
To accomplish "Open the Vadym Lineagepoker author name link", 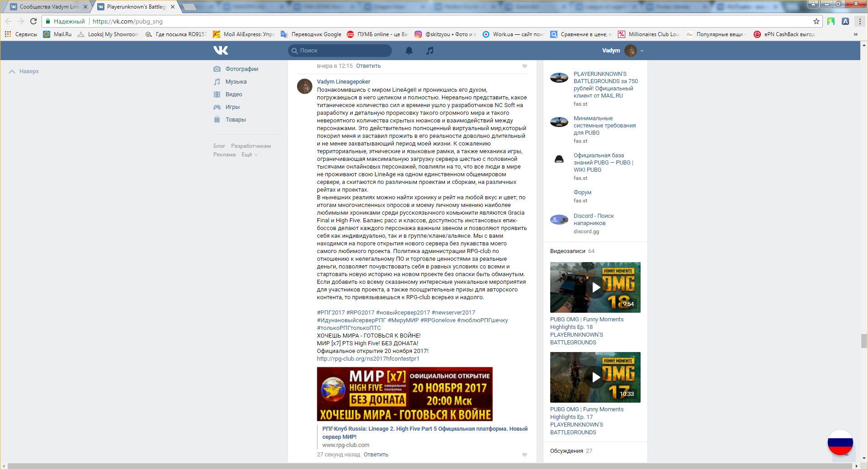I will pyautogui.click(x=344, y=82).
